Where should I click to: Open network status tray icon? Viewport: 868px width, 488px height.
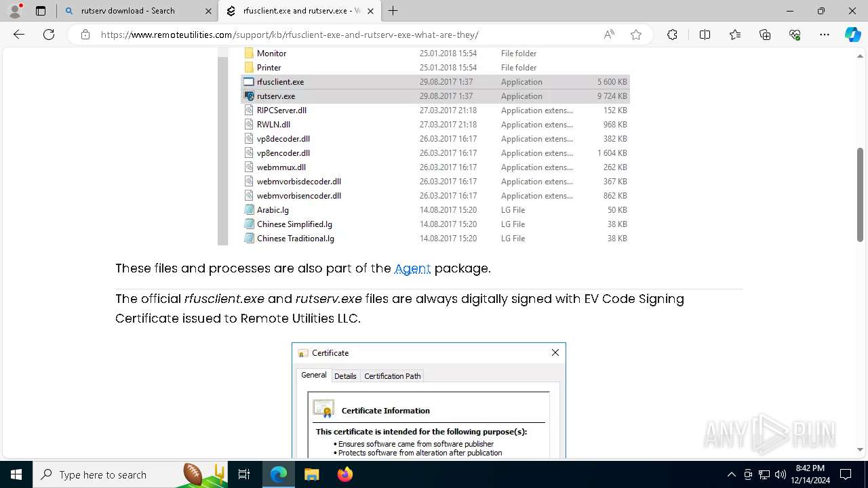[x=764, y=474]
